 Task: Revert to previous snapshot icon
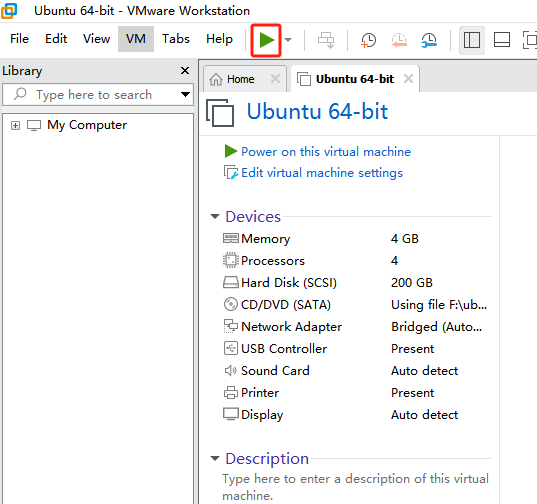399,40
